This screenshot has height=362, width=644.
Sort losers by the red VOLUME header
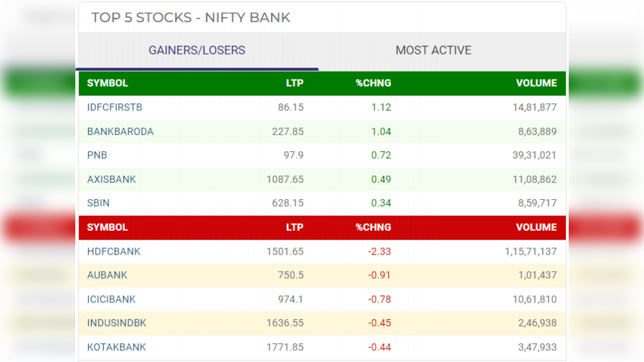coord(536,227)
